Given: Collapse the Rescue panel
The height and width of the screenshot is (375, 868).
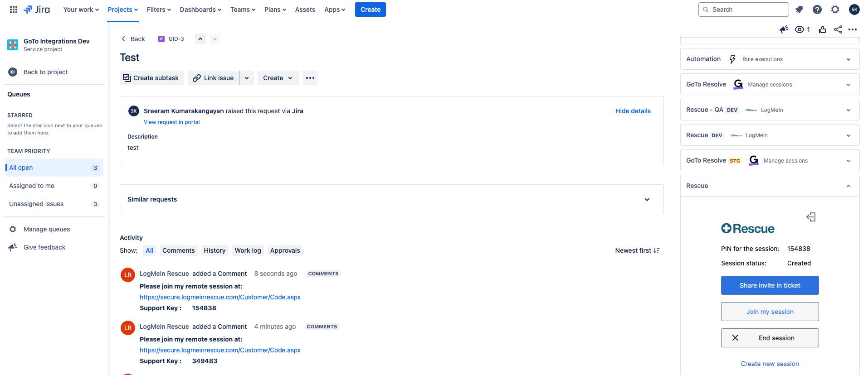Looking at the screenshot, I should 848,186.
